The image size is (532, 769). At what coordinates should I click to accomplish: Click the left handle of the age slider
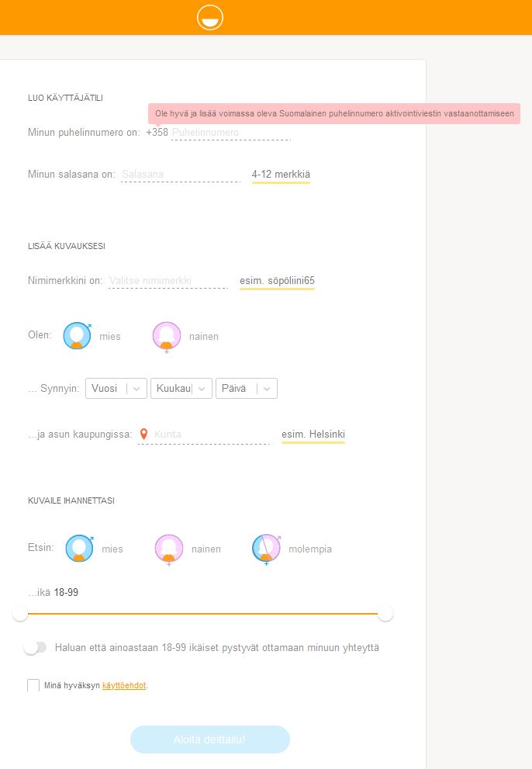tap(20, 614)
